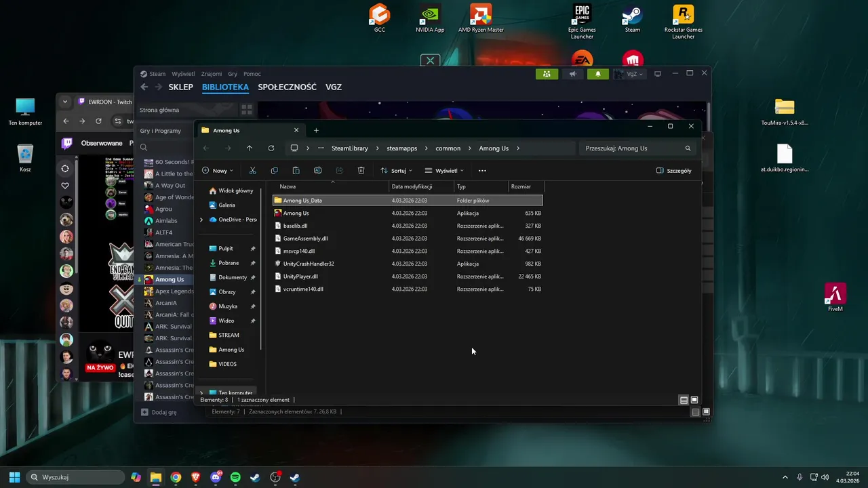Click Steam Big Picture monitor icon
Screen dimensions: 868x488
[657, 74]
